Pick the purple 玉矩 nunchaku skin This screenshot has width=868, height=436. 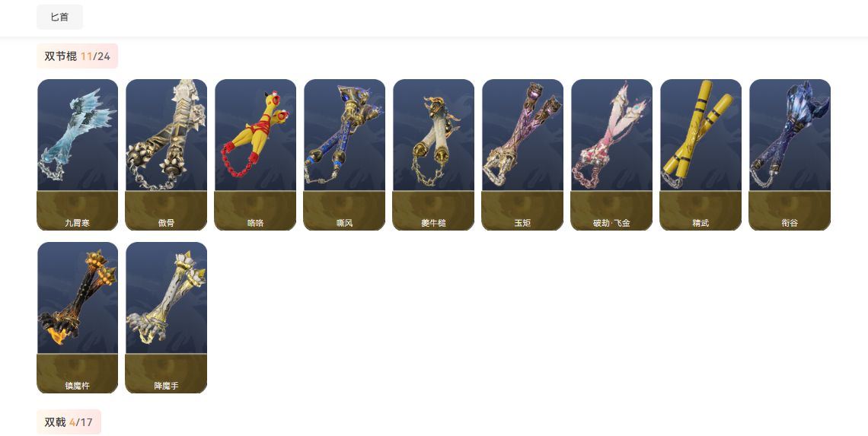pyautogui.click(x=522, y=154)
